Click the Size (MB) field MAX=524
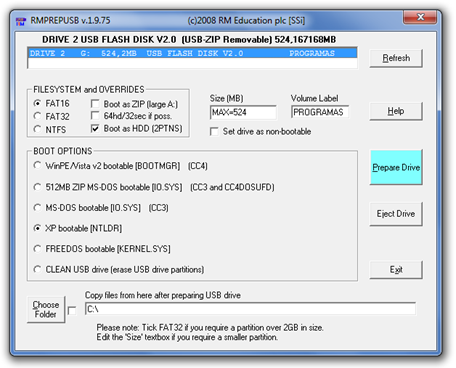The image size is (456, 368). pyautogui.click(x=243, y=112)
